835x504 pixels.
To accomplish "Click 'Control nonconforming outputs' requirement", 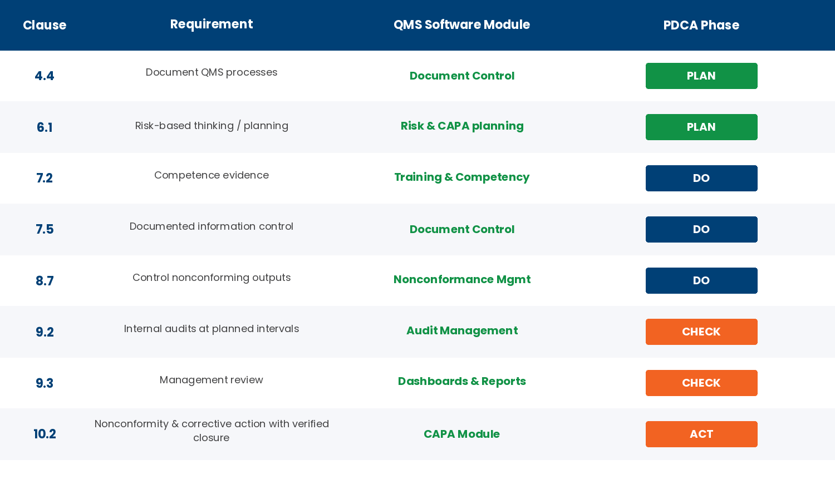I will (212, 278).
